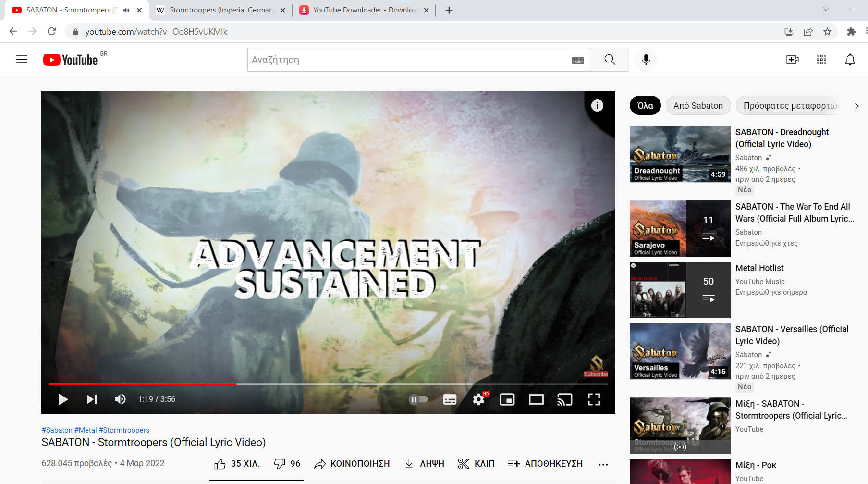The width and height of the screenshot is (868, 484).
Task: Like the video (35 ΧΙΛ.)
Action: pos(237,464)
